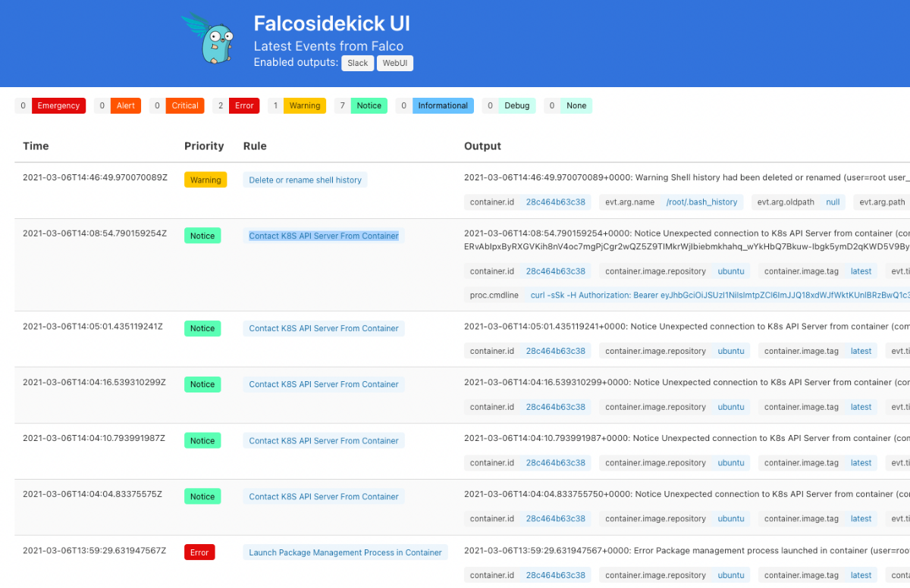Click the Warning priority badge in first row
The width and height of the screenshot is (910, 588).
click(x=206, y=180)
